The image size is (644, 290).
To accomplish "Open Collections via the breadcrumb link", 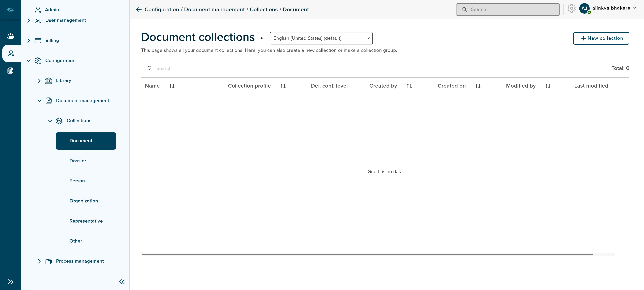I will pyautogui.click(x=264, y=9).
